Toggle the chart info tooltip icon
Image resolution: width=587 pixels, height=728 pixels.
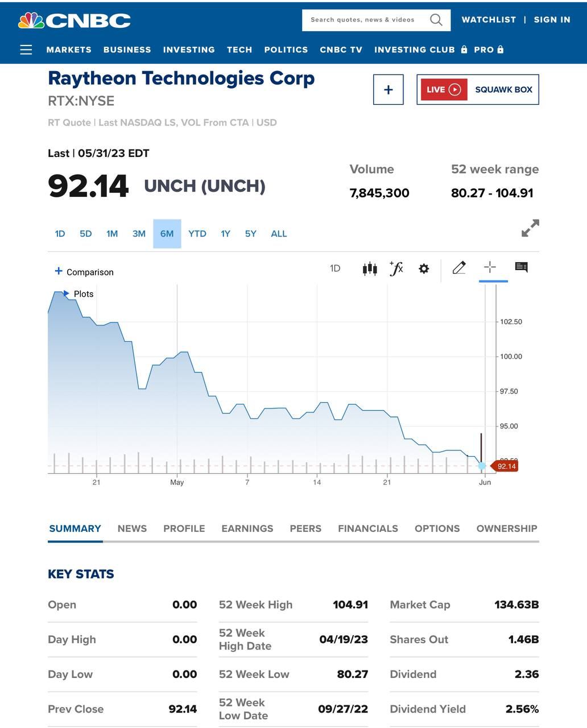(522, 267)
